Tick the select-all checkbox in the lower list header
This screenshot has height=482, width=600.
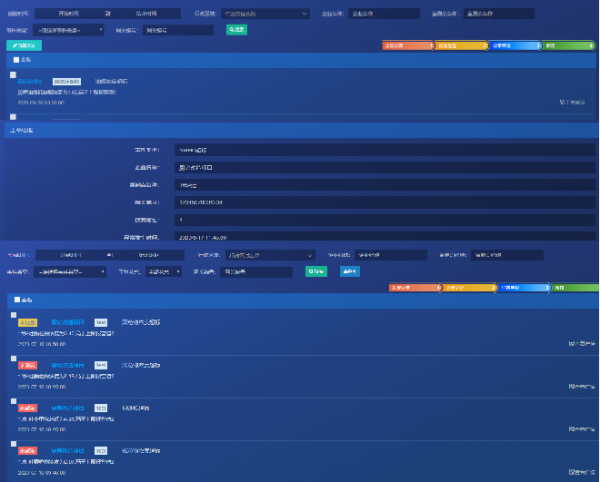(14, 300)
